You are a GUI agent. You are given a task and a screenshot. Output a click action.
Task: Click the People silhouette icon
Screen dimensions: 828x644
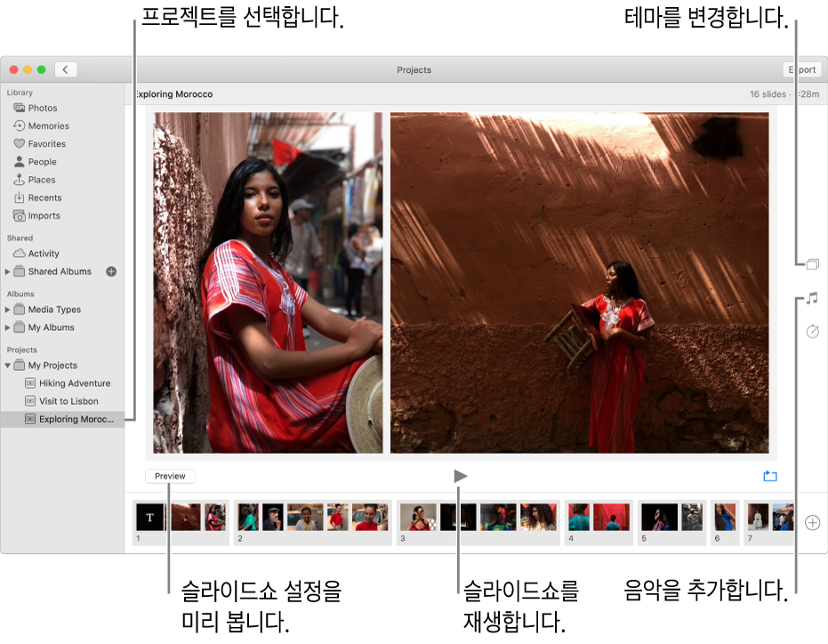(x=19, y=161)
